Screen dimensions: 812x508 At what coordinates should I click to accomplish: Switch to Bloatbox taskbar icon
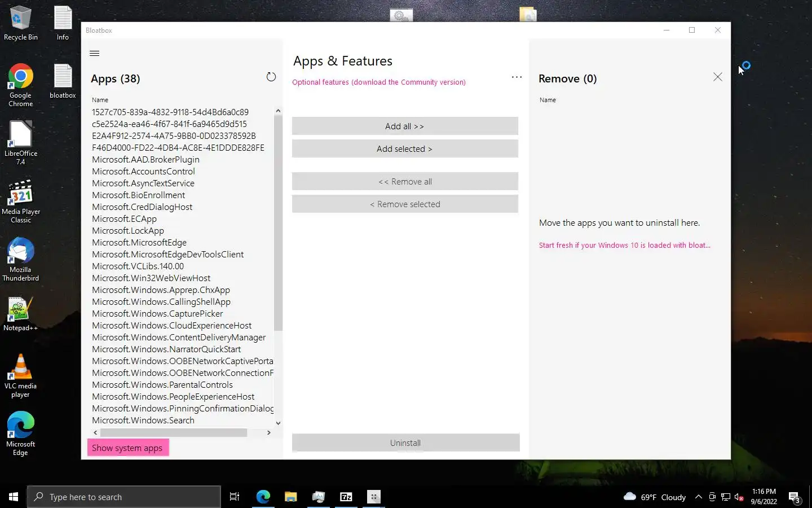click(x=374, y=497)
